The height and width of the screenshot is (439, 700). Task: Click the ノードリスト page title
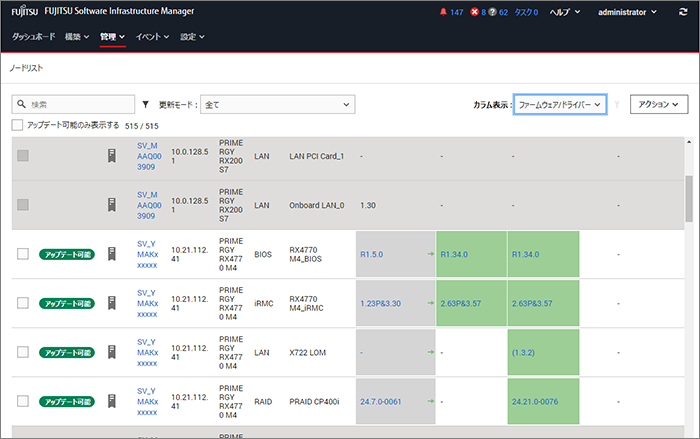pyautogui.click(x=26, y=68)
